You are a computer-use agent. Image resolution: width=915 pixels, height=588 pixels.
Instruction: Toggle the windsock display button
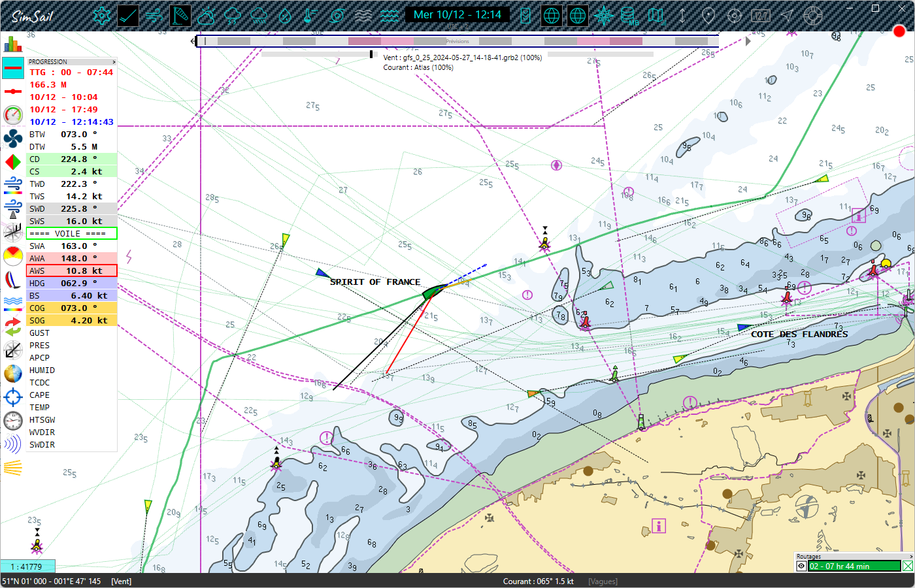180,16
